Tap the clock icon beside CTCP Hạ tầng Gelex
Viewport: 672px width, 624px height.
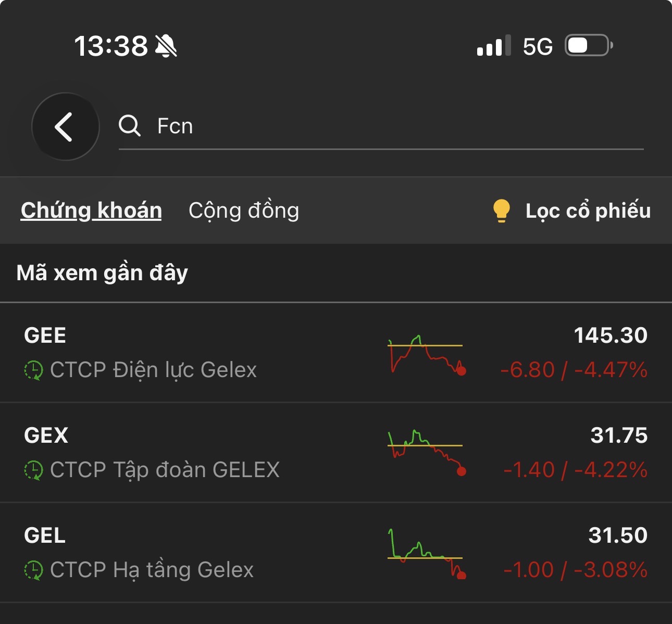(x=34, y=570)
